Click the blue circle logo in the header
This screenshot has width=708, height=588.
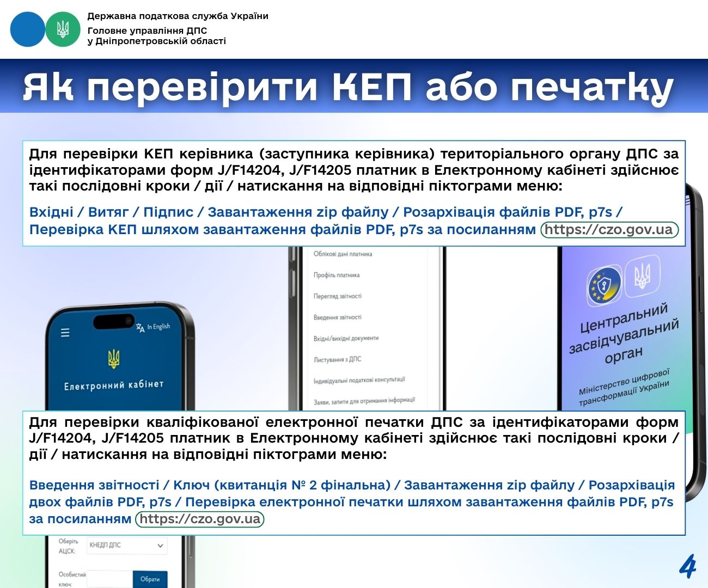click(x=27, y=29)
